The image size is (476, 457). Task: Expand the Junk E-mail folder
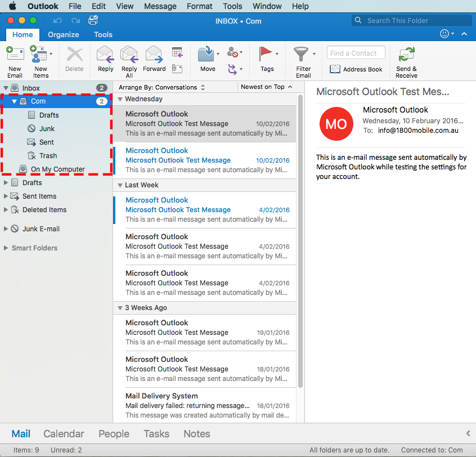coord(6,228)
